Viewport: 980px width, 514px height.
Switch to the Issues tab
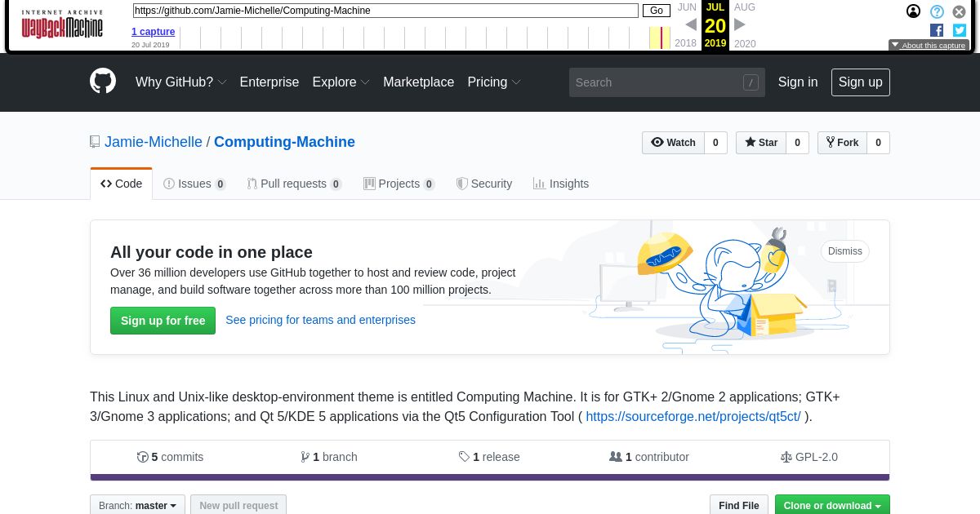click(x=194, y=184)
